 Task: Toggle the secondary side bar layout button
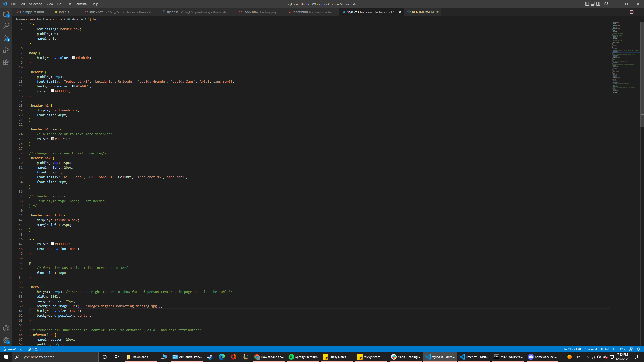(598, 4)
